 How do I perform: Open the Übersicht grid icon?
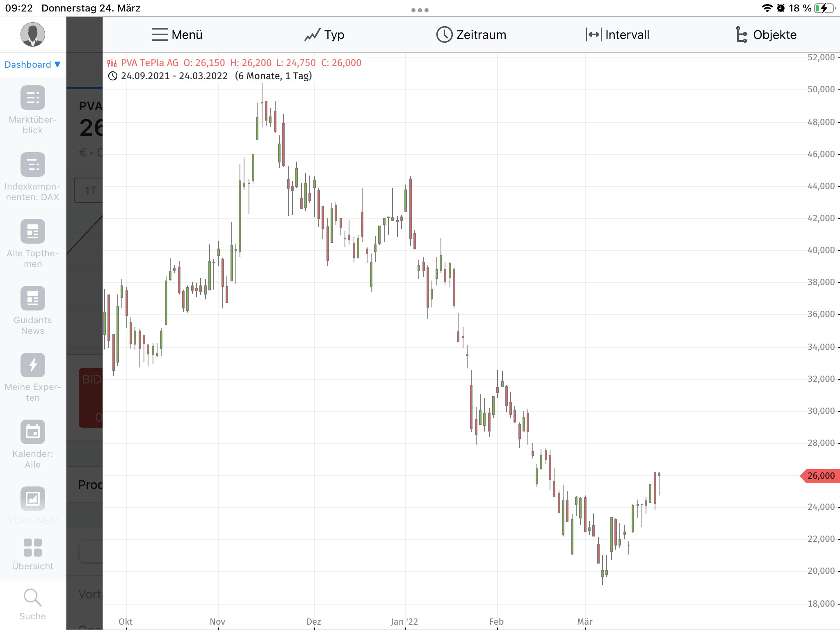coord(33,548)
